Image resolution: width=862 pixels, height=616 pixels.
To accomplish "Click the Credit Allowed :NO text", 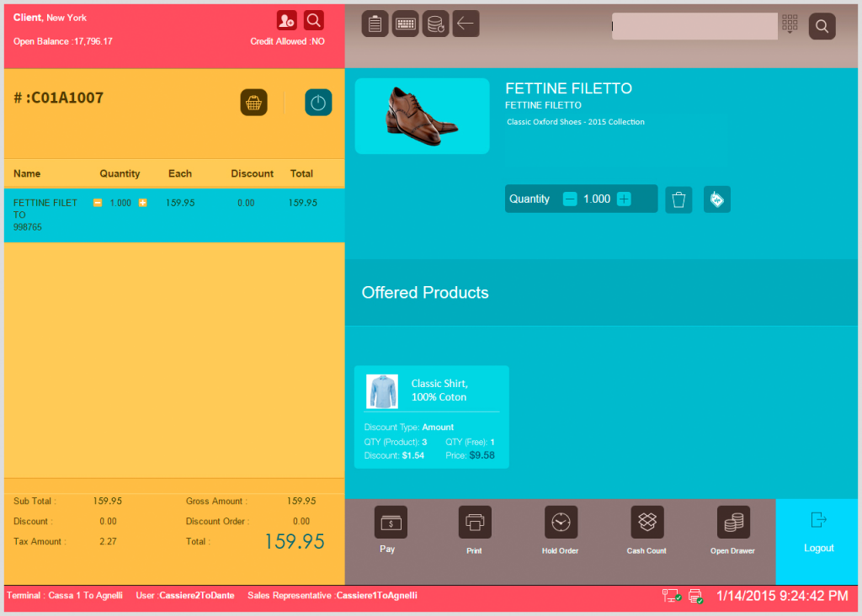I will pyautogui.click(x=288, y=41).
